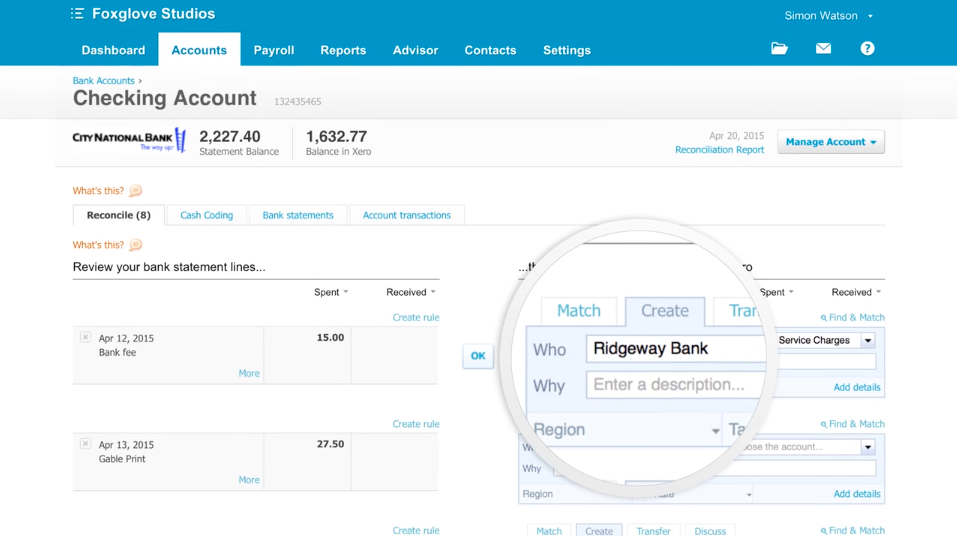Open the Spent dropdown on the Xero transactions side
957x536 pixels.
(777, 292)
